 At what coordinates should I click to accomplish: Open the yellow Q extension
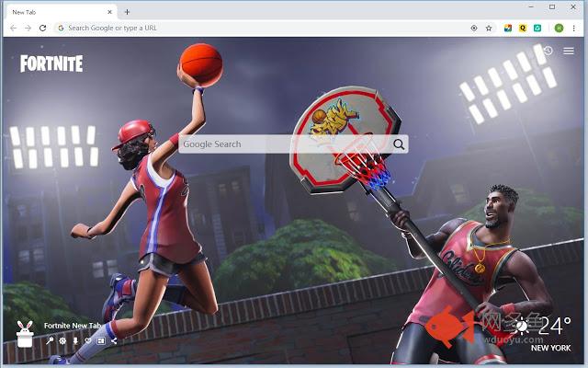pyautogui.click(x=523, y=29)
